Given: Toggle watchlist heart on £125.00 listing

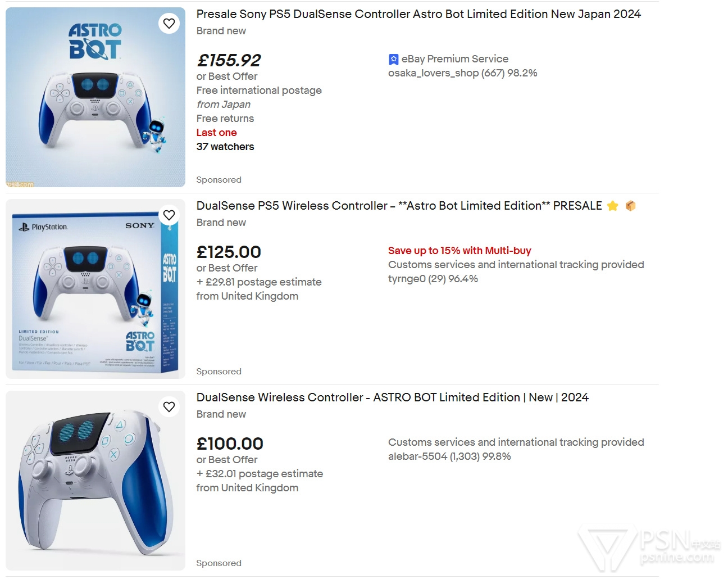Looking at the screenshot, I should [169, 215].
